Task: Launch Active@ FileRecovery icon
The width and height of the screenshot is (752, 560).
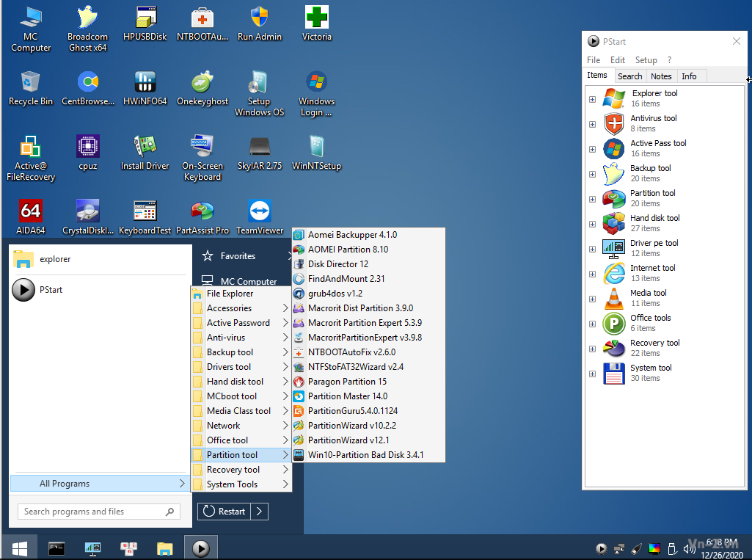Action: point(31,159)
